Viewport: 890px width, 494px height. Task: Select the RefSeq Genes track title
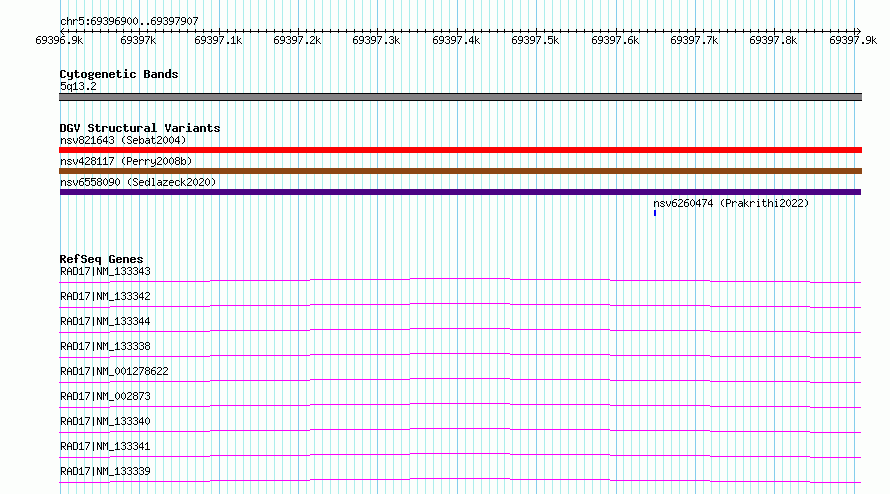(102, 259)
